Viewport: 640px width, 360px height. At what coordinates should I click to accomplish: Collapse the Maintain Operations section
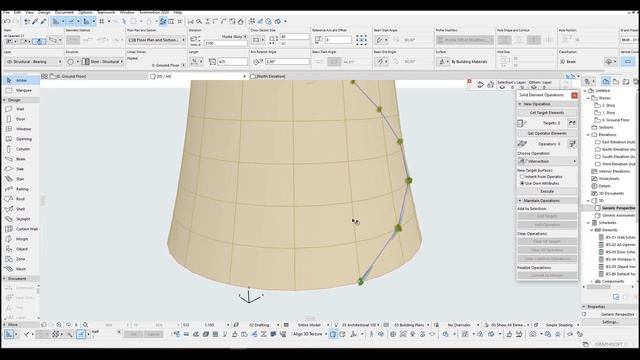[520, 201]
